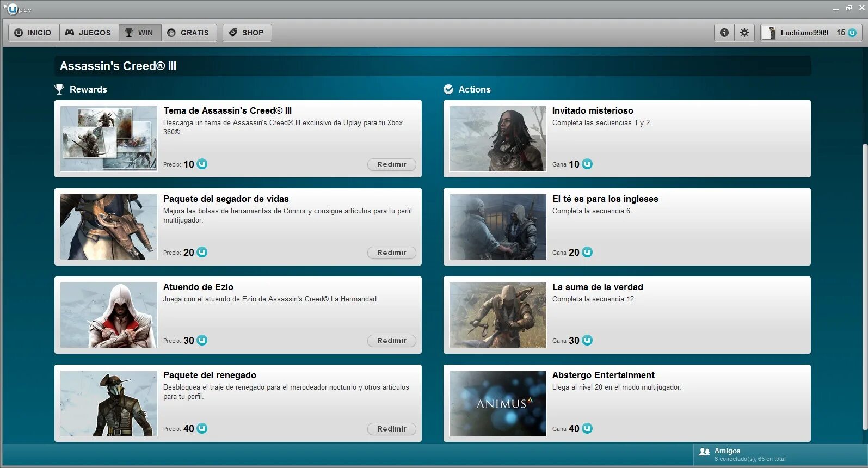868x468 pixels.
Task: Click the 'Paquete del renegado' reward title
Action: tap(210, 375)
